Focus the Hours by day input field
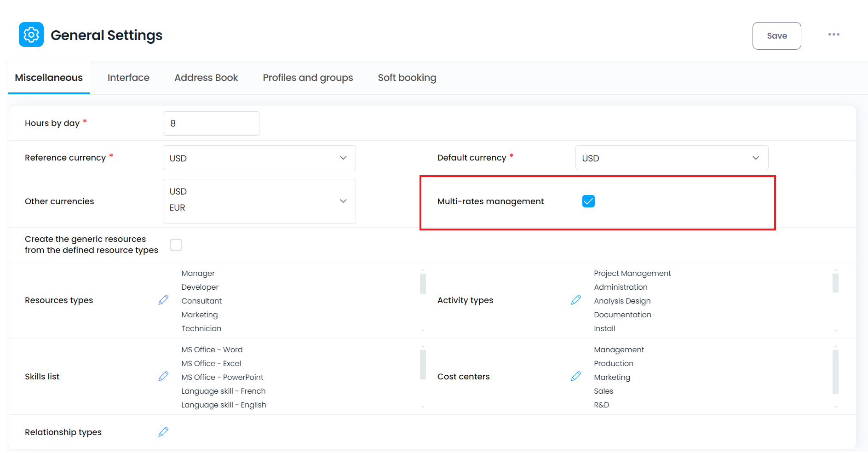 (211, 123)
